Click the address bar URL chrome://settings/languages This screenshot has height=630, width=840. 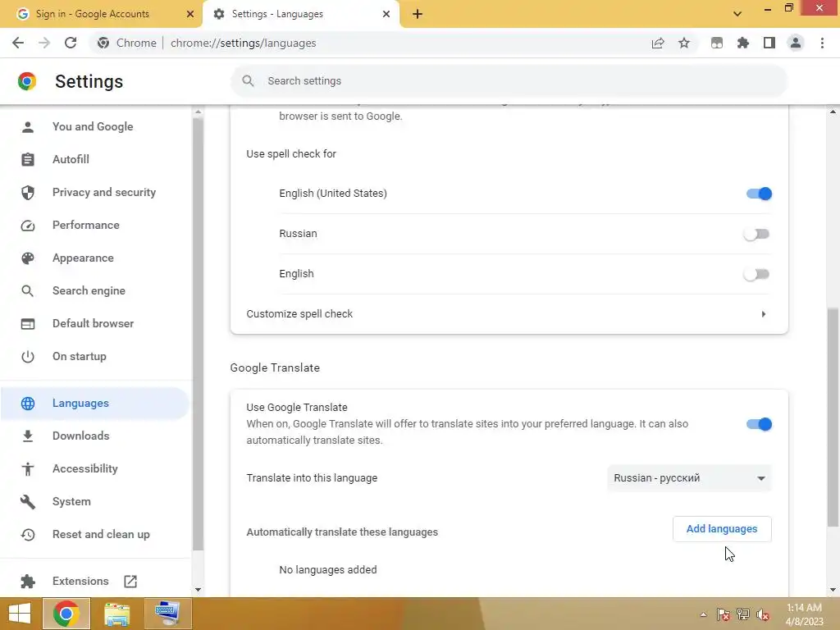[x=243, y=43]
